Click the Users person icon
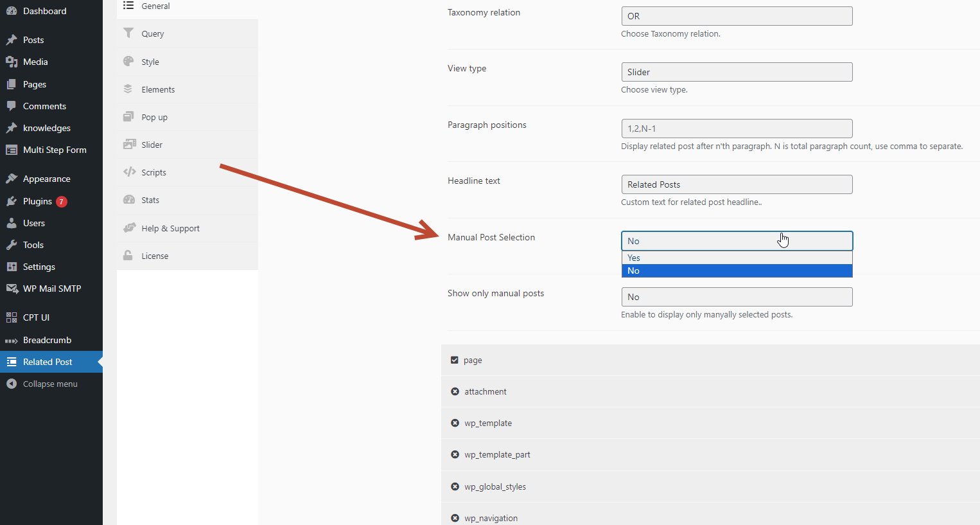This screenshot has width=980, height=525. (12, 223)
